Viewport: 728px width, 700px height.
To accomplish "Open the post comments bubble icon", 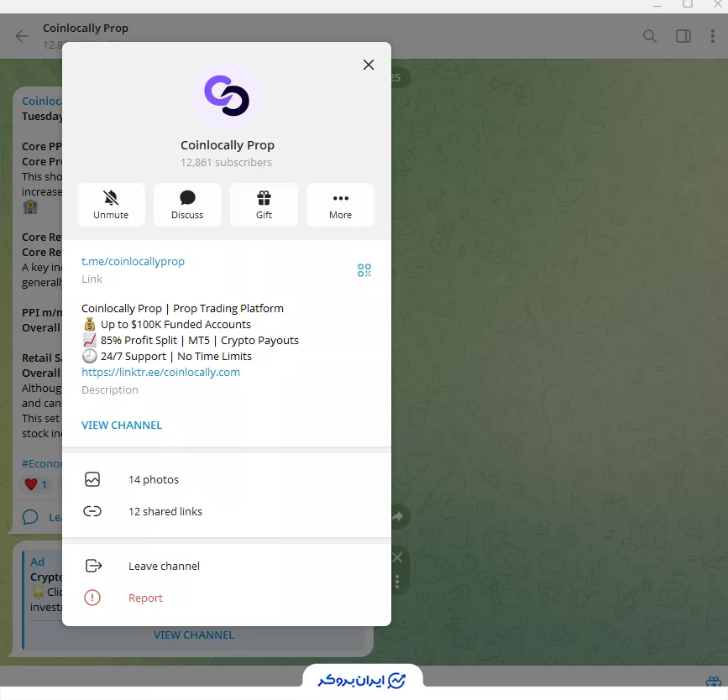I will click(30, 517).
